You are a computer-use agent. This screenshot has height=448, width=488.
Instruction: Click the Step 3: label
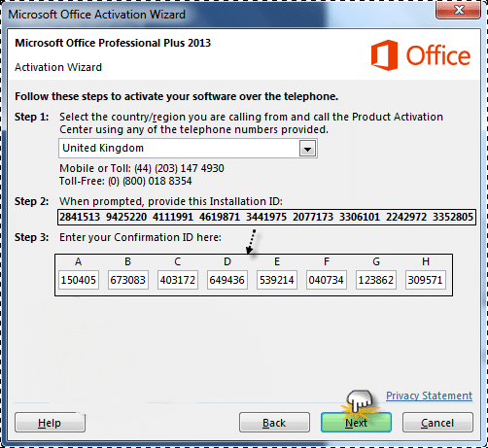pos(31,237)
